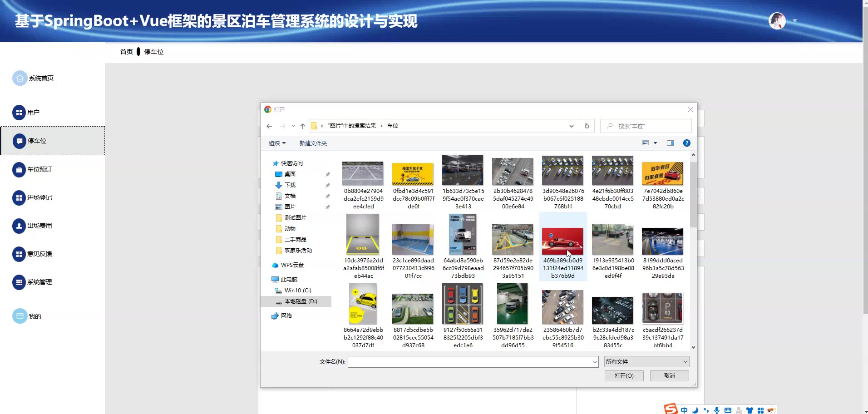Open the 所有文件 file type dropdown
Image resolution: width=868 pixels, height=414 pixels.
646,362
